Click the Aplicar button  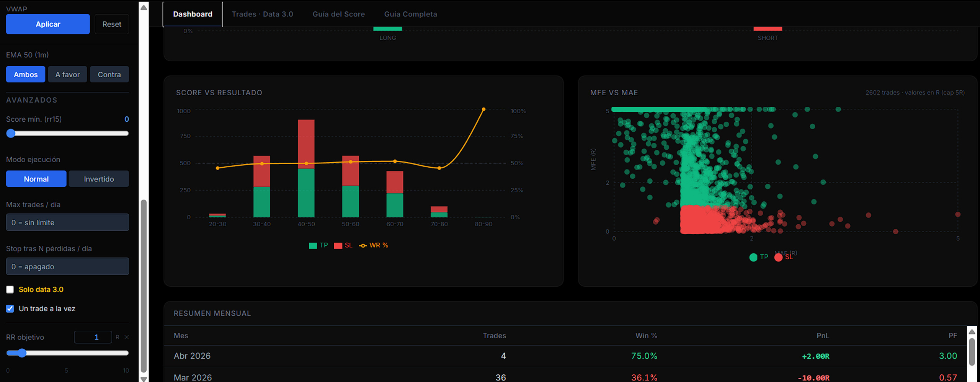[x=48, y=24]
